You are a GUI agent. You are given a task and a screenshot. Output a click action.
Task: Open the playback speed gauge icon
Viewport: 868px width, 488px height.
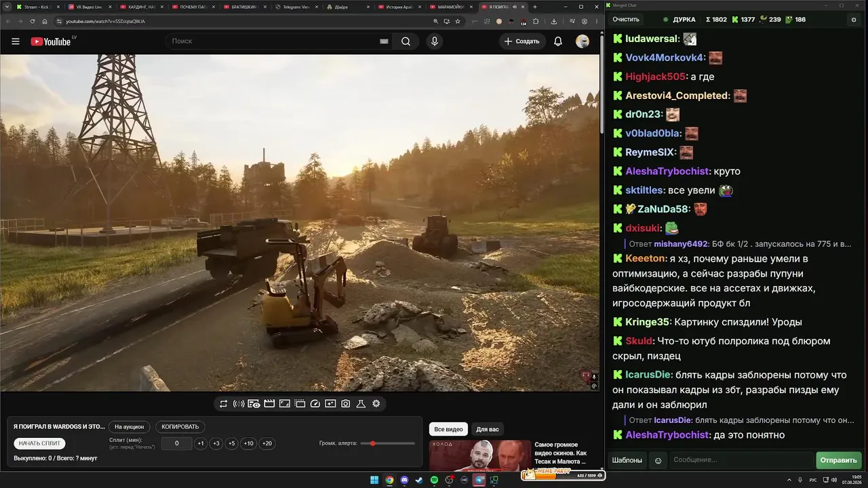tap(315, 404)
